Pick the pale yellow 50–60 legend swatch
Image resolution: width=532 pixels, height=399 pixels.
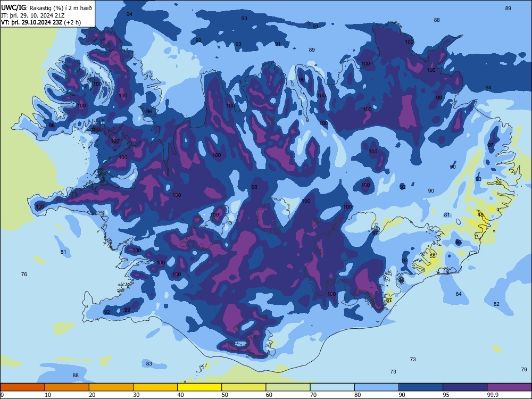pyautogui.click(x=244, y=387)
